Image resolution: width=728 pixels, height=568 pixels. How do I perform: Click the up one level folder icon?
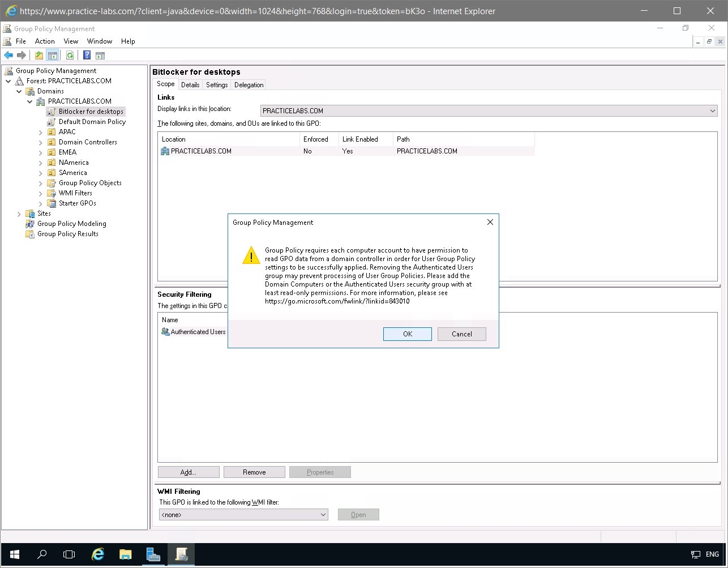click(x=38, y=55)
